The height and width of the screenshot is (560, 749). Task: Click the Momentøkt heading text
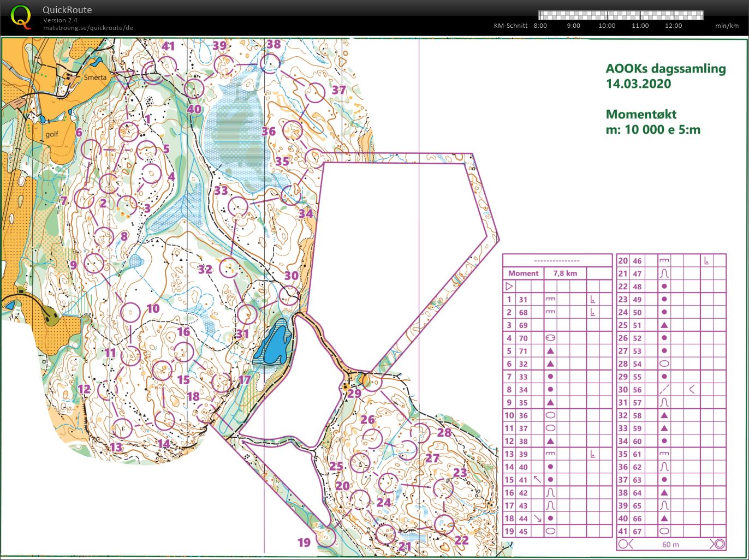pos(641,114)
